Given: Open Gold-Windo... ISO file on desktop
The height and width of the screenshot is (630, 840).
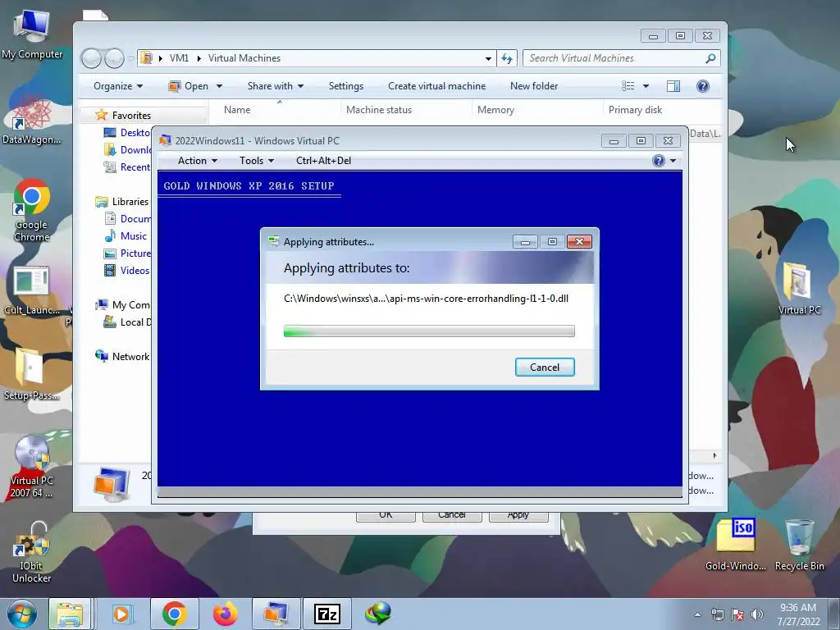Looking at the screenshot, I should click(736, 545).
